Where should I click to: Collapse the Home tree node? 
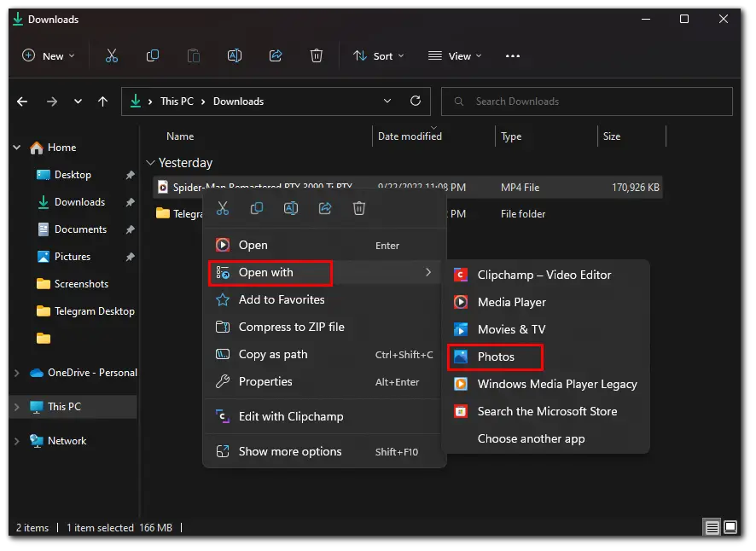click(x=17, y=147)
